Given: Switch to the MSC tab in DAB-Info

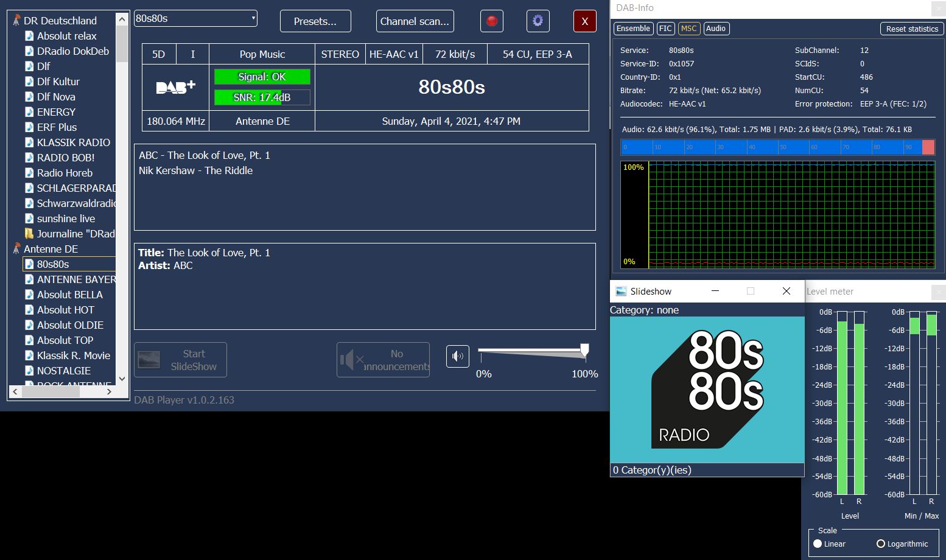Looking at the screenshot, I should pyautogui.click(x=689, y=29).
